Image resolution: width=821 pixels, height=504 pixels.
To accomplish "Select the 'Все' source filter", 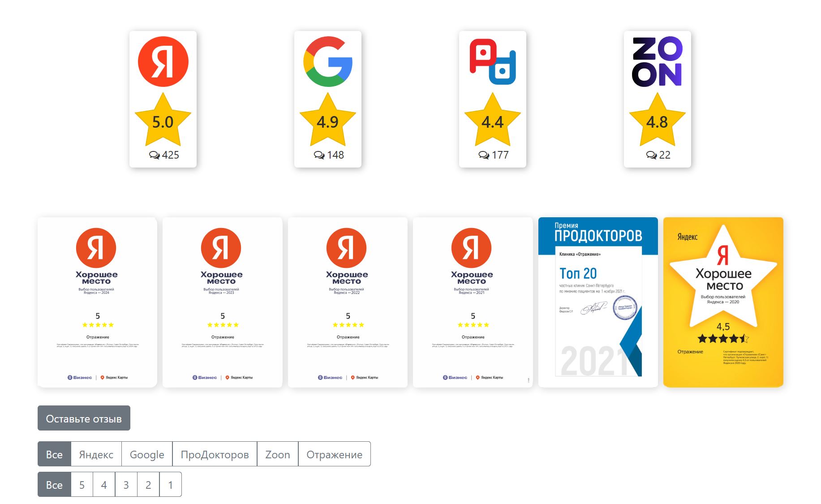I will pos(54,454).
